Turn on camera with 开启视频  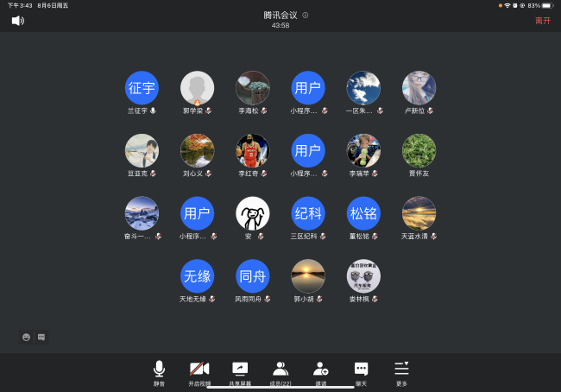pyautogui.click(x=199, y=373)
